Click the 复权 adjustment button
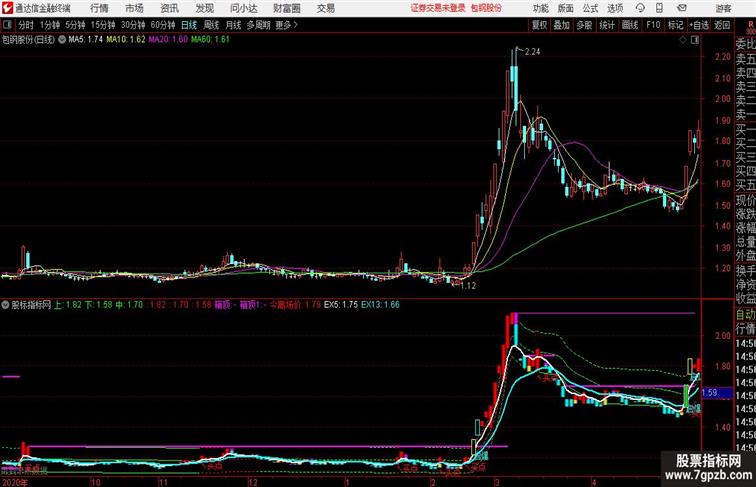The image size is (756, 487). click(x=539, y=25)
